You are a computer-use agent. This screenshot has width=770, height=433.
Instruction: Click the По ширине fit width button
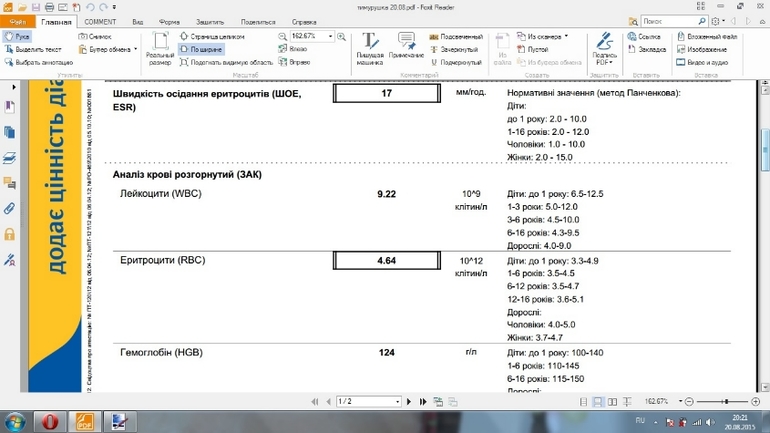pyautogui.click(x=201, y=49)
